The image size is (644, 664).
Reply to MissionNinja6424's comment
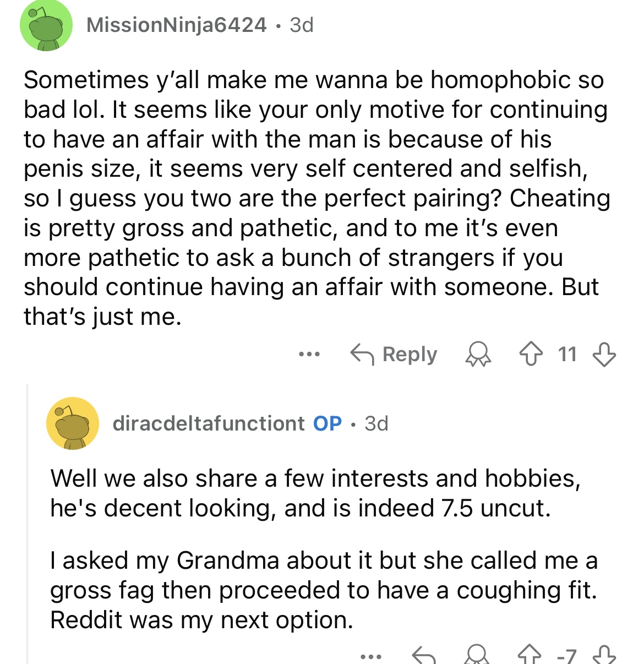[394, 355]
